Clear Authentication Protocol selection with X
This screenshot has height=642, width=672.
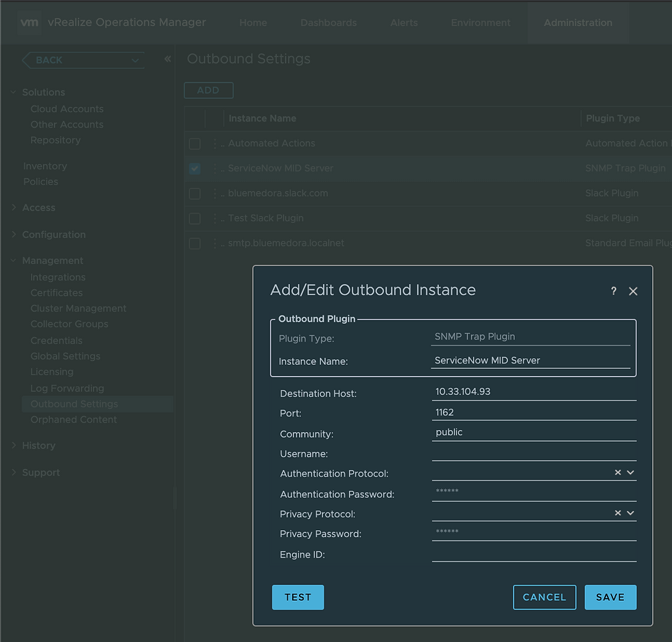(618, 473)
